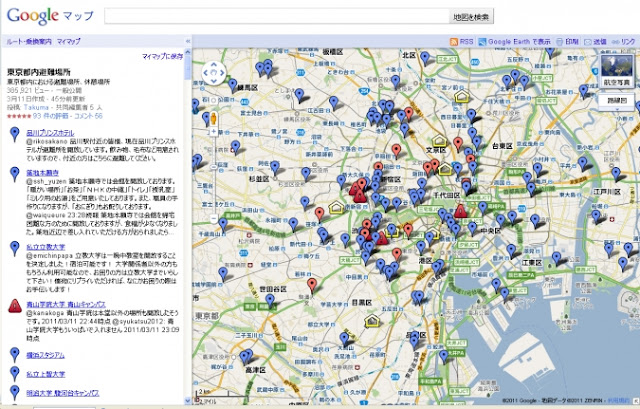Image resolution: width=640 pixels, height=409 pixels.
Task: Click the pin icon beside 私立立教大学
Action: [x=15, y=249]
